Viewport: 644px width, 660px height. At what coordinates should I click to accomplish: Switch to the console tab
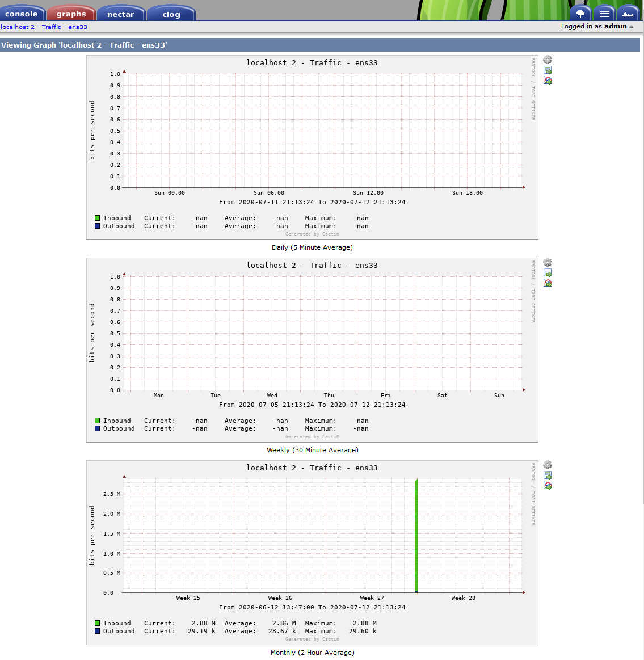tap(23, 14)
